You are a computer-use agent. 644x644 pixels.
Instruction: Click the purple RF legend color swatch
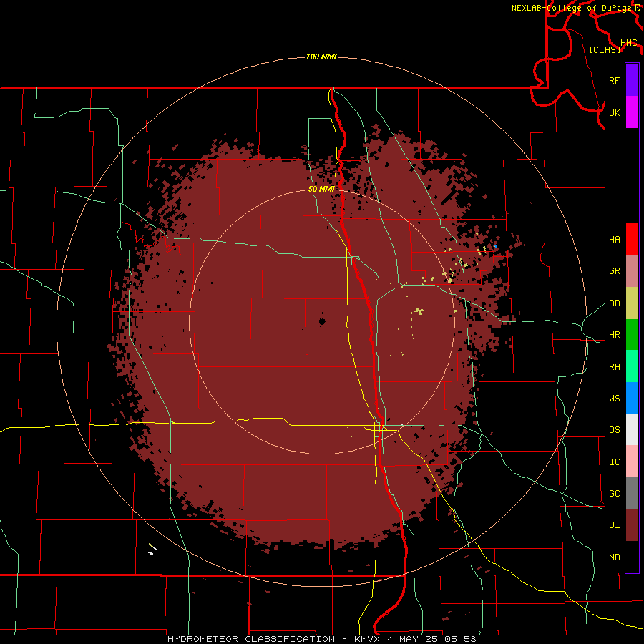coord(632,80)
